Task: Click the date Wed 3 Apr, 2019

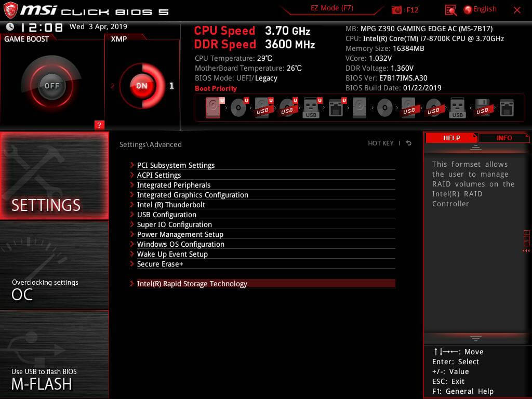Action: coord(98,26)
